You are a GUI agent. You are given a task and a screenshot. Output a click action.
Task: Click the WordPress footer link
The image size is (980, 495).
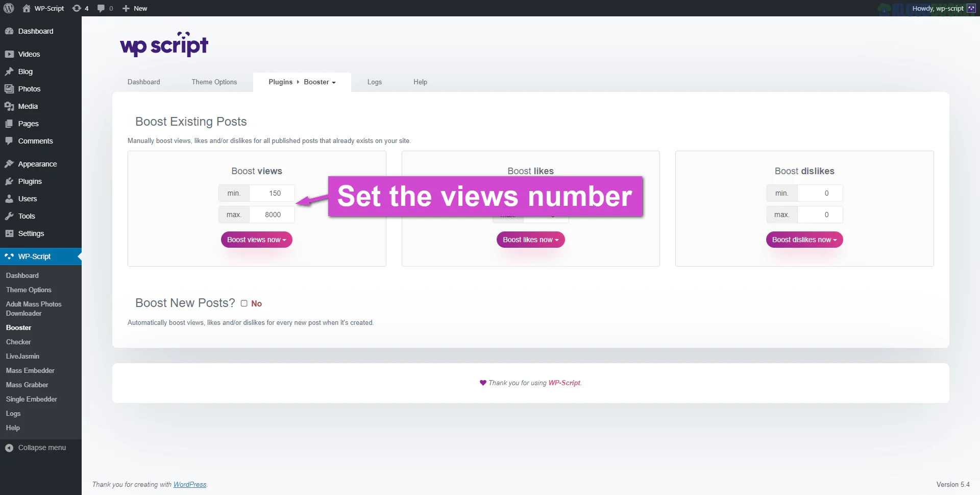(x=189, y=484)
